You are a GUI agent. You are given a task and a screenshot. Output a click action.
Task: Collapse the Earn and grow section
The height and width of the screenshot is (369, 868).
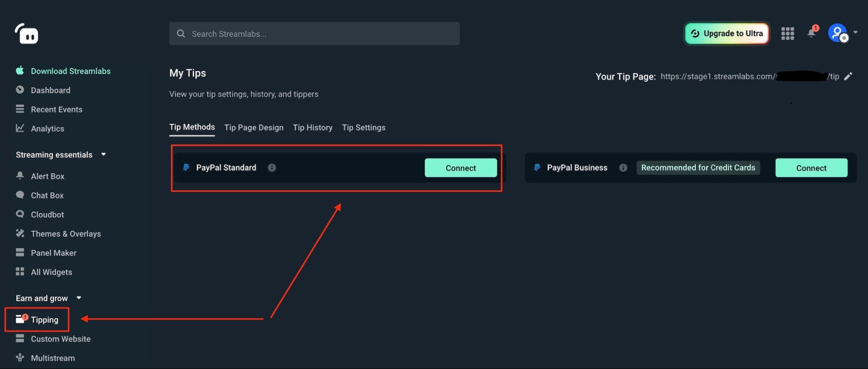click(79, 298)
